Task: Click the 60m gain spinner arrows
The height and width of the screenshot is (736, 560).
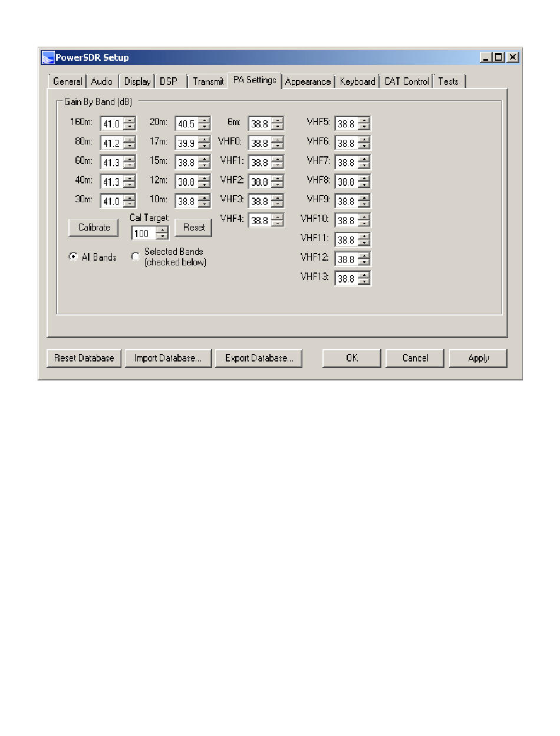Action: tap(130, 162)
